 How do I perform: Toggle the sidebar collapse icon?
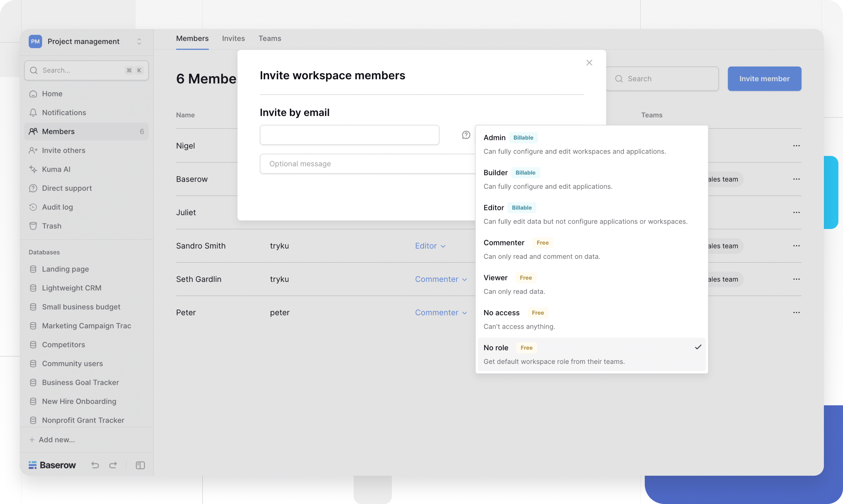coord(140,465)
